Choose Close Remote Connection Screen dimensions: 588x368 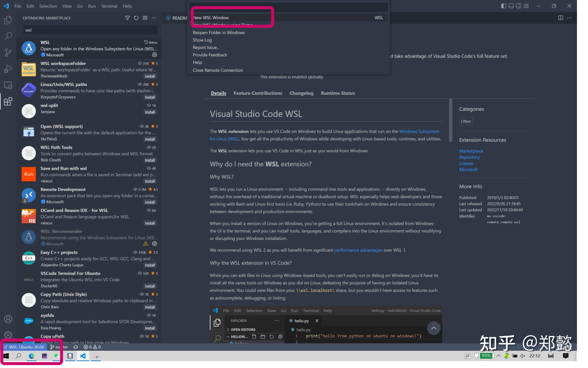[x=288, y=70]
